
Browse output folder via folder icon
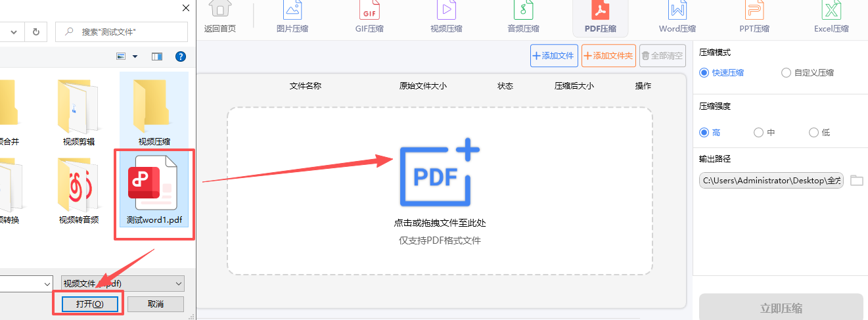pos(856,181)
